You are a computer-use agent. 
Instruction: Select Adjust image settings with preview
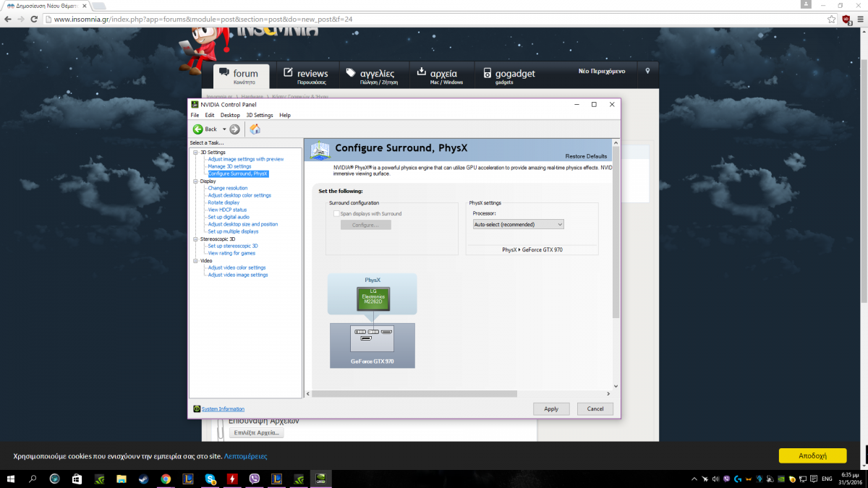[x=246, y=159]
